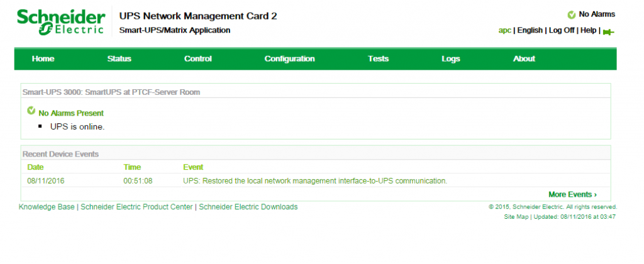This screenshot has width=644, height=264.
Task: Open the Configuration menu
Action: click(x=289, y=58)
